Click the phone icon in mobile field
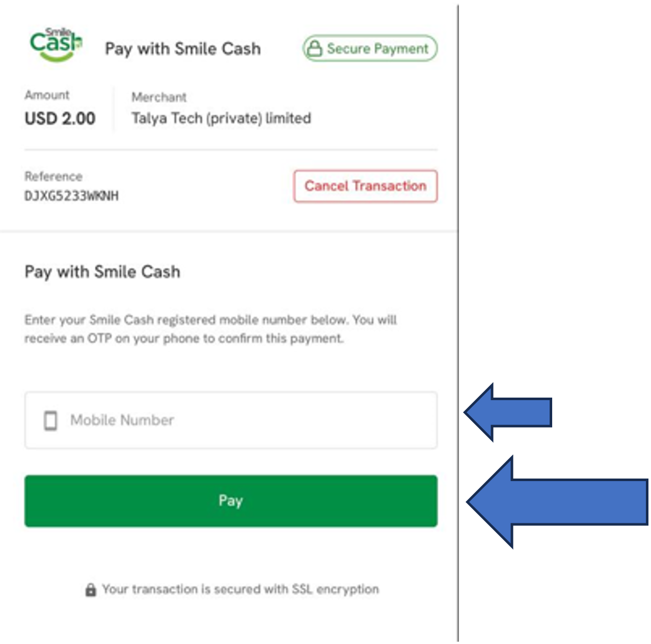The width and height of the screenshot is (651, 644). pos(50,421)
